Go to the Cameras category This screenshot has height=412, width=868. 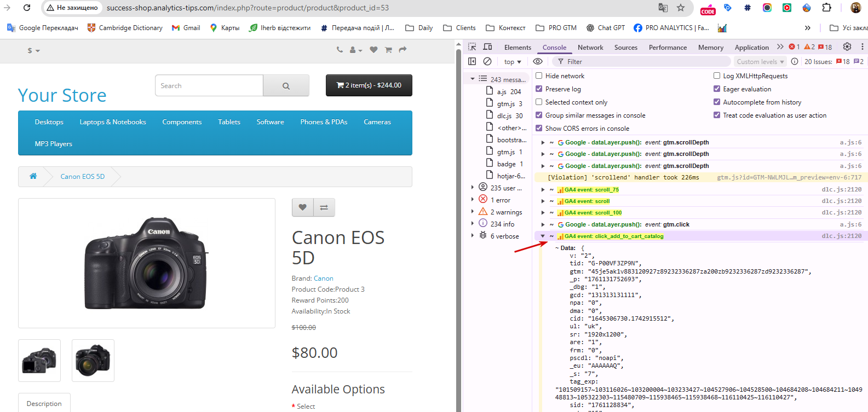click(x=377, y=122)
